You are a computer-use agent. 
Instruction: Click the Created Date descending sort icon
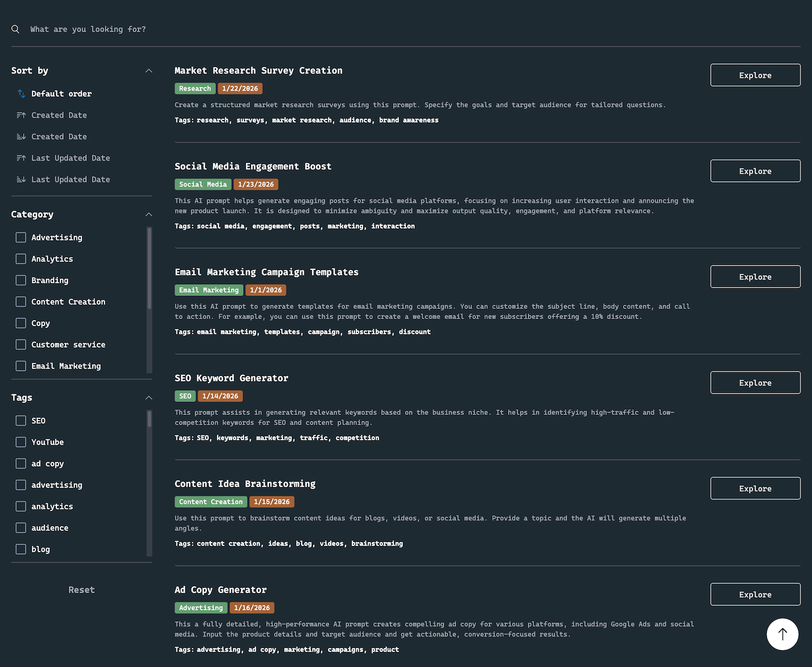(21, 136)
